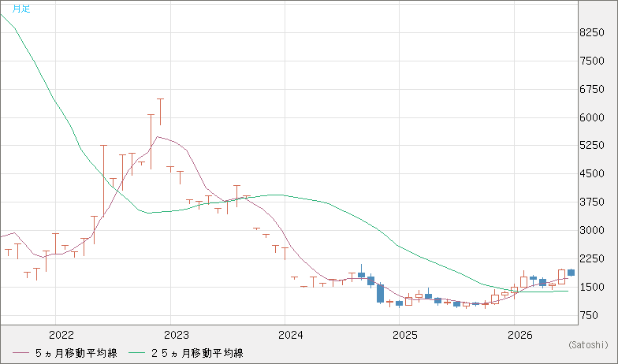Click the 3000 price axis label
This screenshot has height=364, width=618.
592,230
